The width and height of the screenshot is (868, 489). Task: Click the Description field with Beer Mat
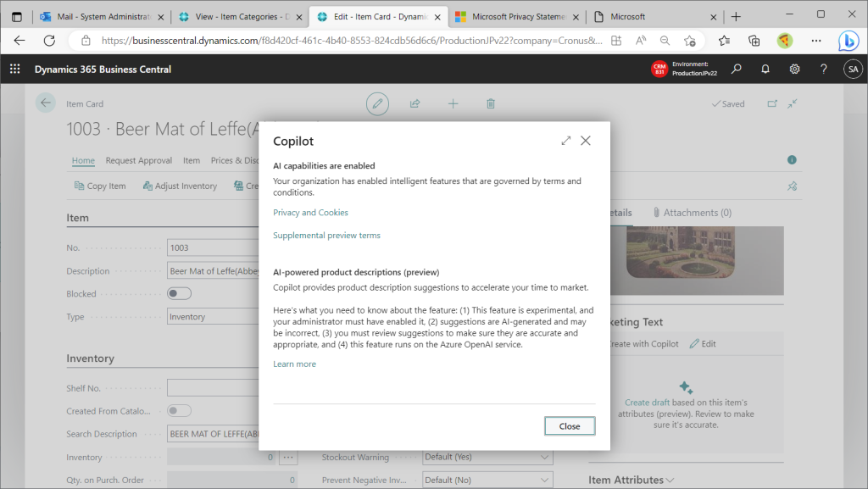(x=213, y=270)
